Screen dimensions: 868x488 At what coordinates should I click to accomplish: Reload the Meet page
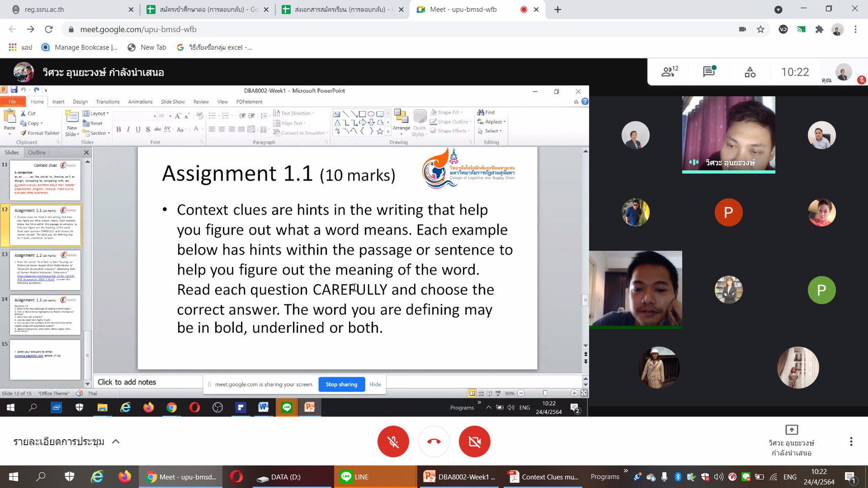click(49, 29)
